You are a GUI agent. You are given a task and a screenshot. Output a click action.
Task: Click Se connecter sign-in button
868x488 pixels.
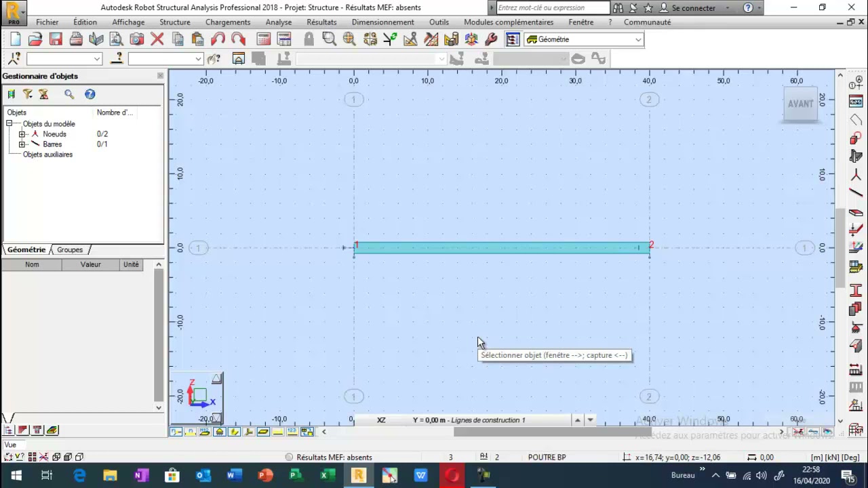click(688, 7)
